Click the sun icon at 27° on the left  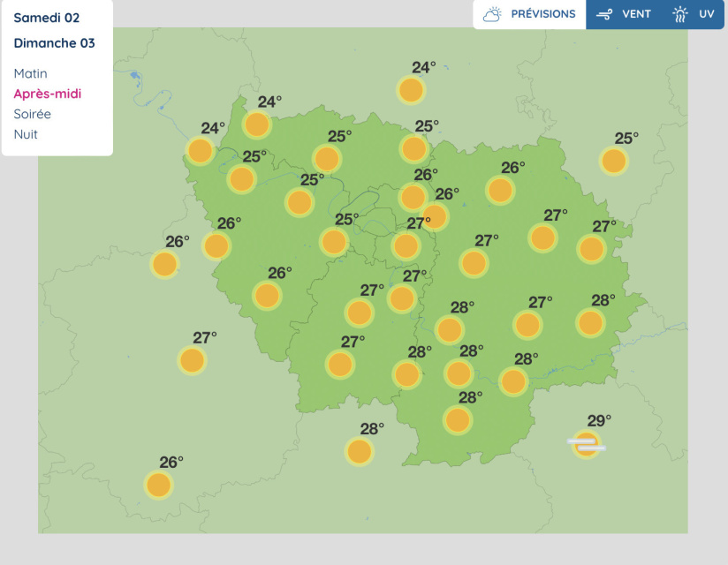pyautogui.click(x=192, y=359)
